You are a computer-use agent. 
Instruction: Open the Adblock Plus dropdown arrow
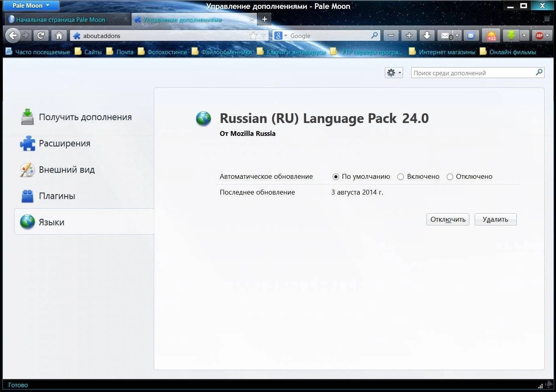click(x=548, y=36)
